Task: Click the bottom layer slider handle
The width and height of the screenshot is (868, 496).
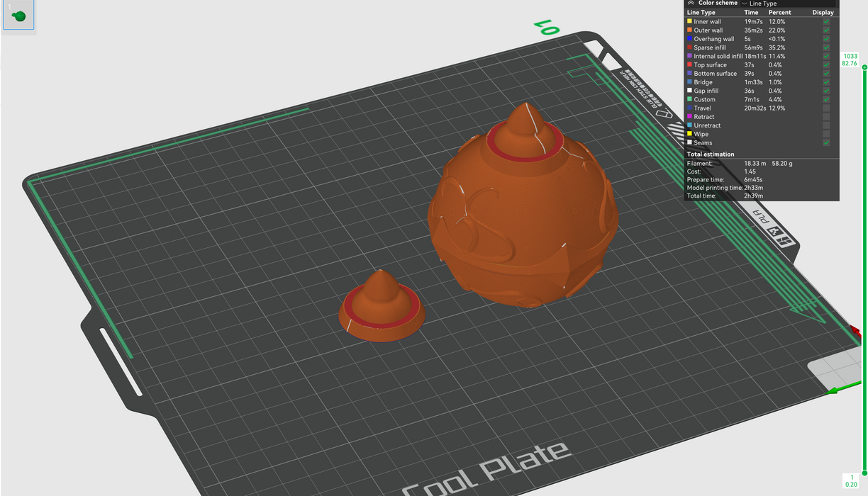Action: [864, 473]
